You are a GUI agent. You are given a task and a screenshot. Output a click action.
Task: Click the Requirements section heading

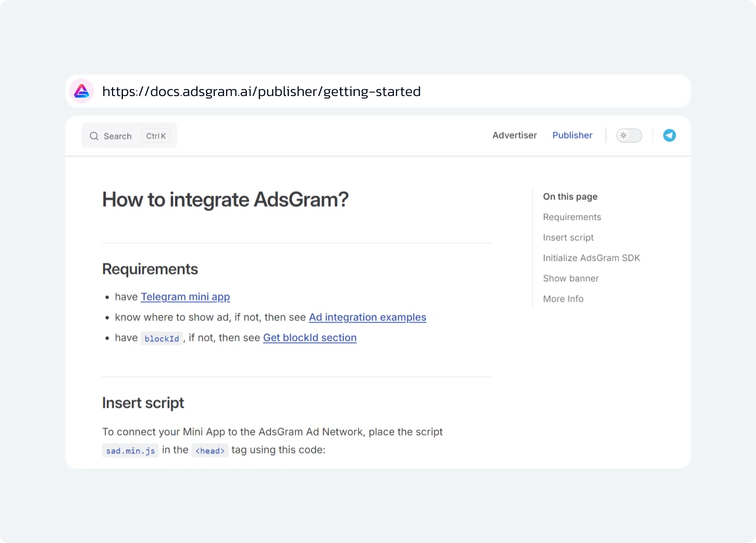pos(150,269)
